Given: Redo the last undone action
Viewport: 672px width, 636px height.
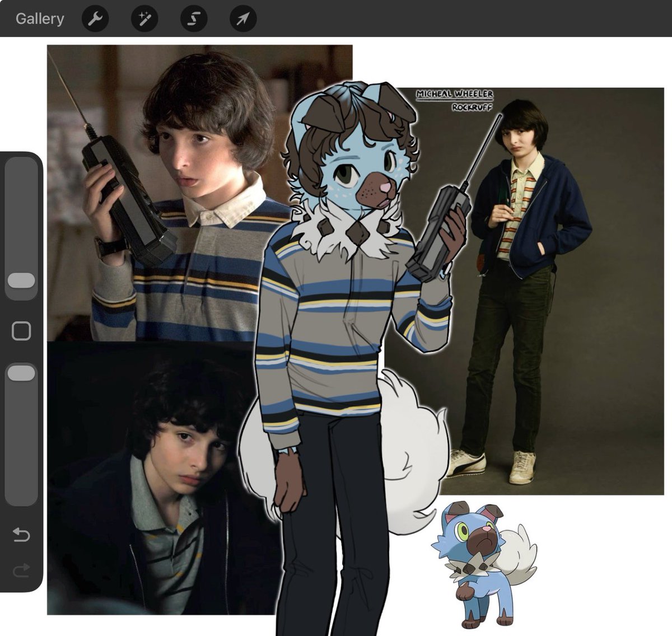Looking at the screenshot, I should click(x=21, y=572).
